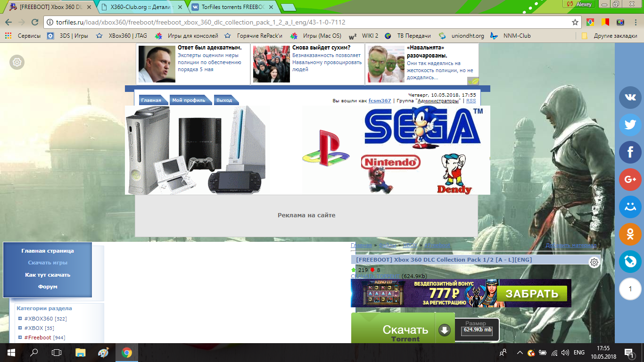Screen dimensions: 644x362
Task: Open Windows taskbar search
Action: (34, 352)
